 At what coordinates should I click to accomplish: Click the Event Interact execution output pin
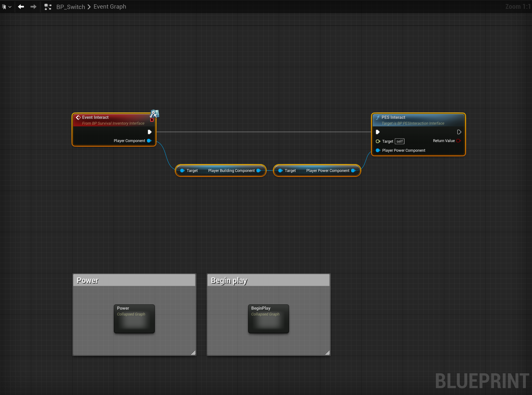(x=150, y=132)
